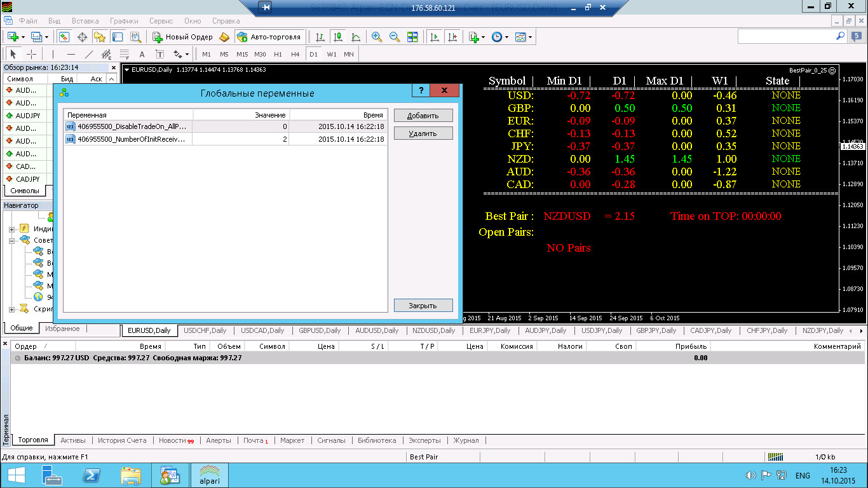This screenshot has height=488, width=868.
Task: Open the Сервис menu
Action: (161, 21)
